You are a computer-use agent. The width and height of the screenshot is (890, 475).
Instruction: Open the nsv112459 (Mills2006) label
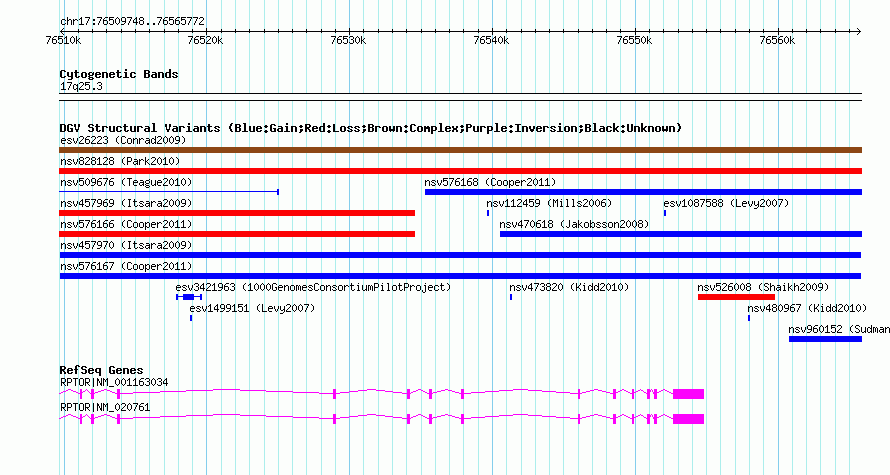click(549, 203)
